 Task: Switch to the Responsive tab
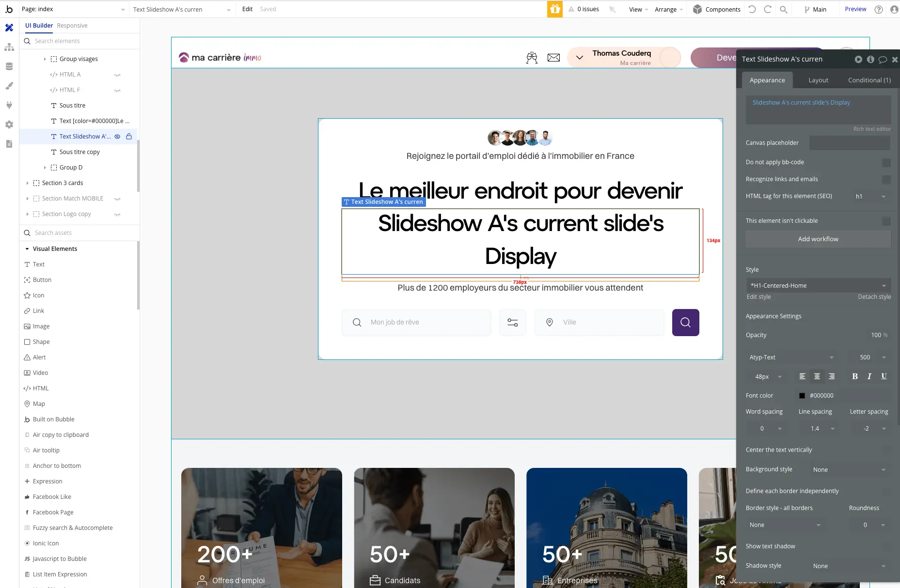coord(72,26)
